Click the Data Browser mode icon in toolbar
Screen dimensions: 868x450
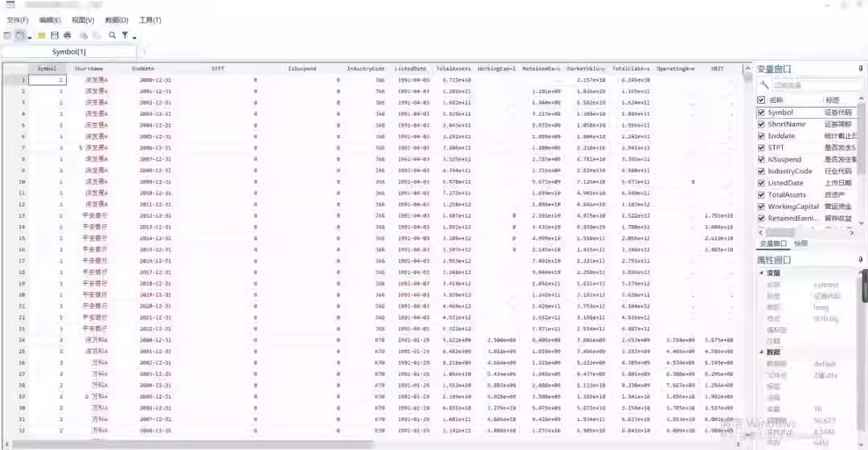pos(7,35)
